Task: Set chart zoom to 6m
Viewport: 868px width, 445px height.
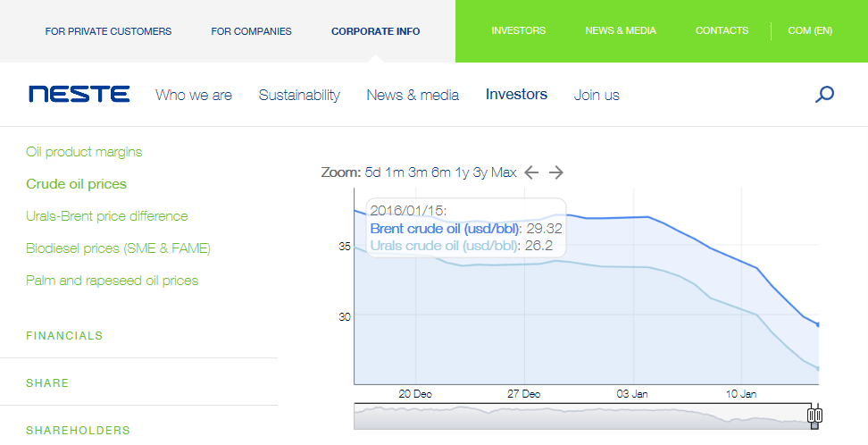Action: [x=441, y=172]
